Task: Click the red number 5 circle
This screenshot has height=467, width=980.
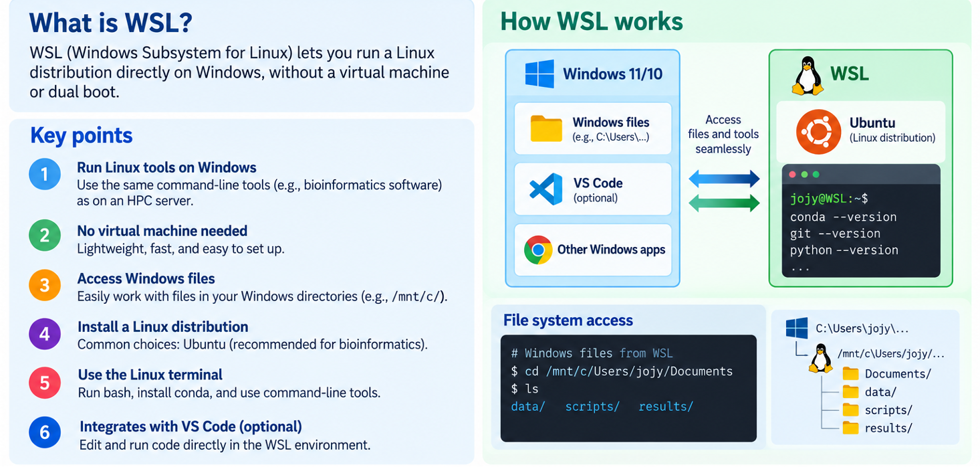Action: point(45,382)
